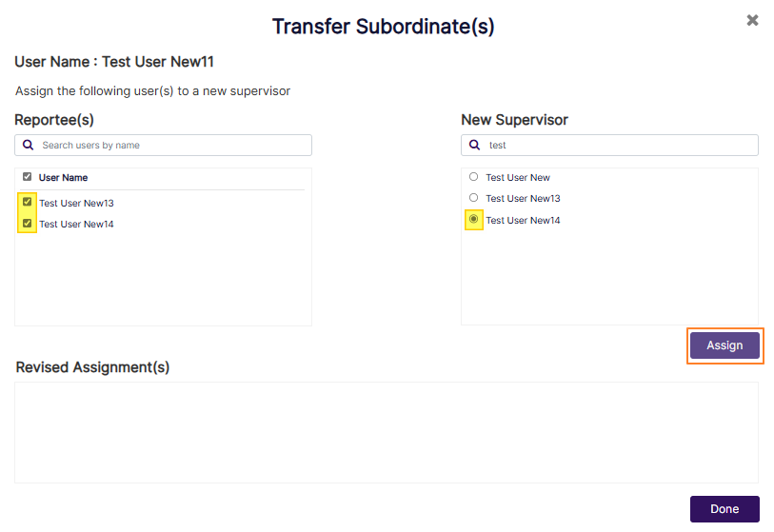Click the "User Name : Test User New11" text
This screenshot has width=774, height=532.
pos(114,62)
